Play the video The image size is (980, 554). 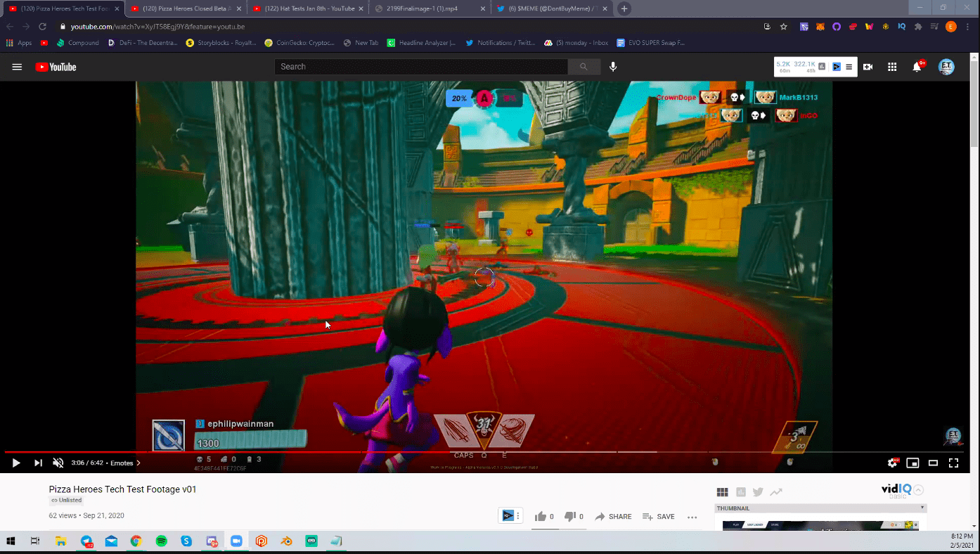[16, 463]
